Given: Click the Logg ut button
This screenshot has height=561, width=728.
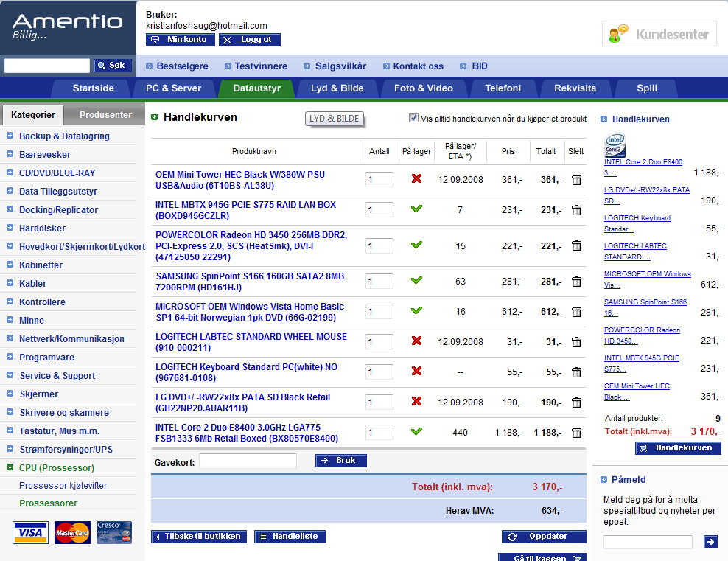Looking at the screenshot, I should [250, 40].
